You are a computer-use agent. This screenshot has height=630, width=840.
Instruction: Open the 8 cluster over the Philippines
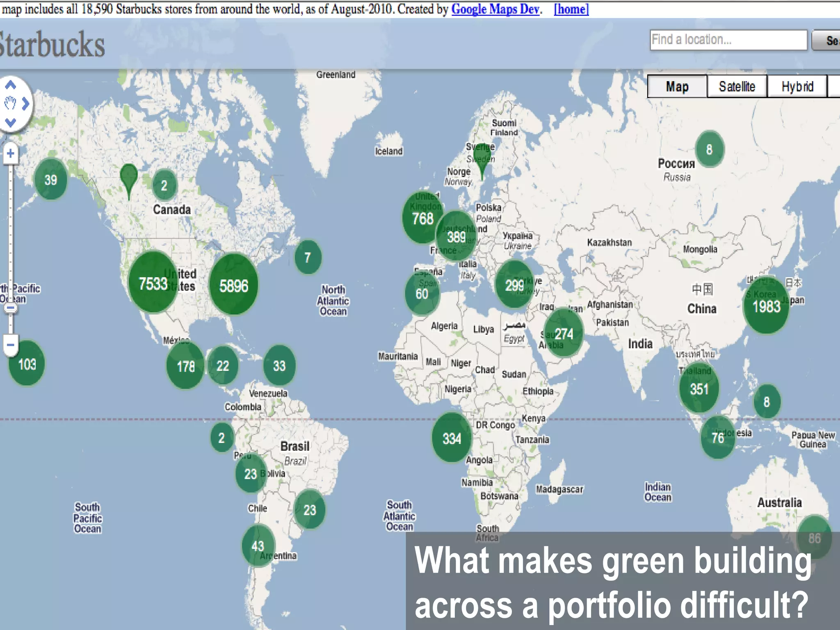pos(766,401)
